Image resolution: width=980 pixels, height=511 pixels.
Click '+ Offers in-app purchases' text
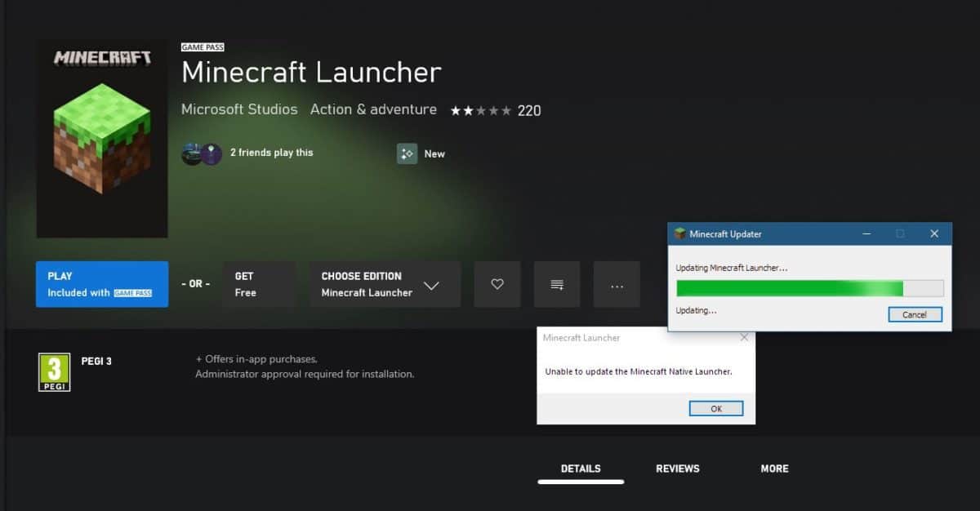click(x=256, y=359)
